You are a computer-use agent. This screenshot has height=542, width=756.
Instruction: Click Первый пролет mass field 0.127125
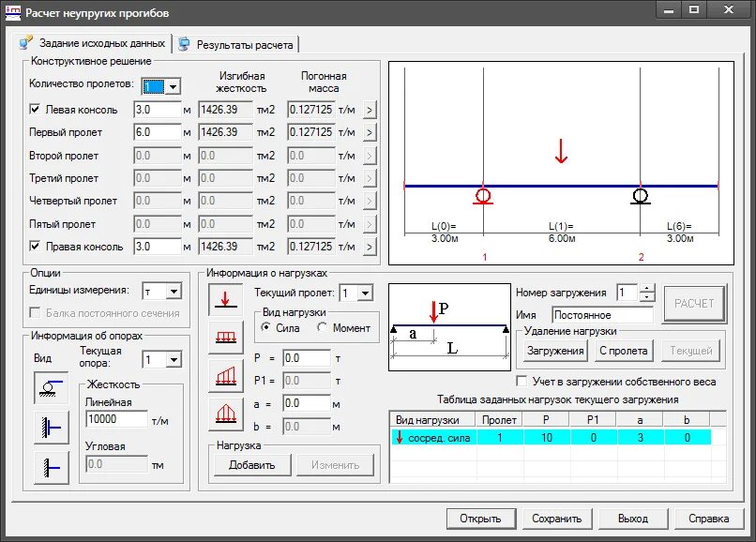(x=311, y=132)
